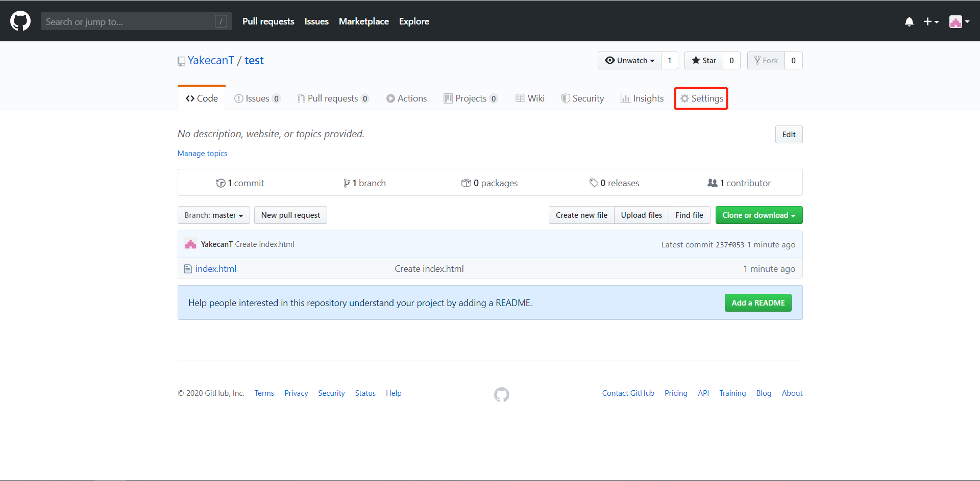This screenshot has height=481, width=980.
Task: Expand the Unwatch dropdown
Action: coord(629,60)
